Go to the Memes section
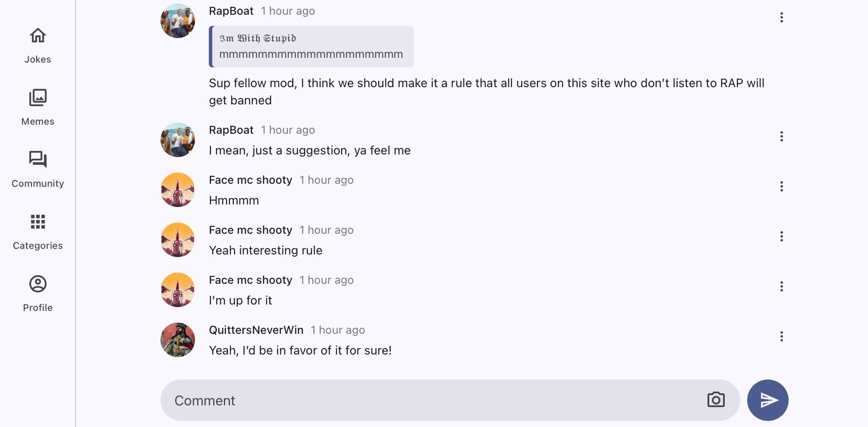868x427 pixels. pyautogui.click(x=38, y=98)
